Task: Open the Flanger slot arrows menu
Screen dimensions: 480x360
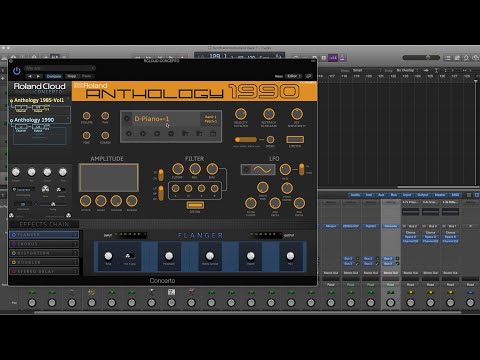Action: [x=76, y=235]
